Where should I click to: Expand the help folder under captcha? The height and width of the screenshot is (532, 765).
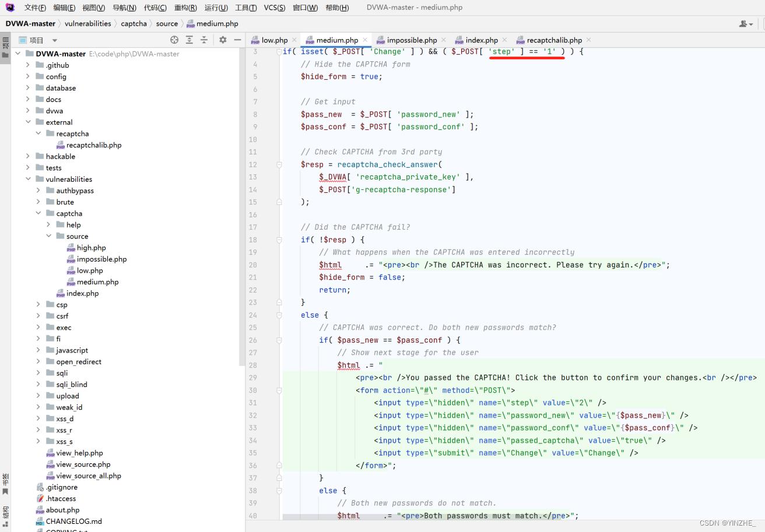point(49,225)
